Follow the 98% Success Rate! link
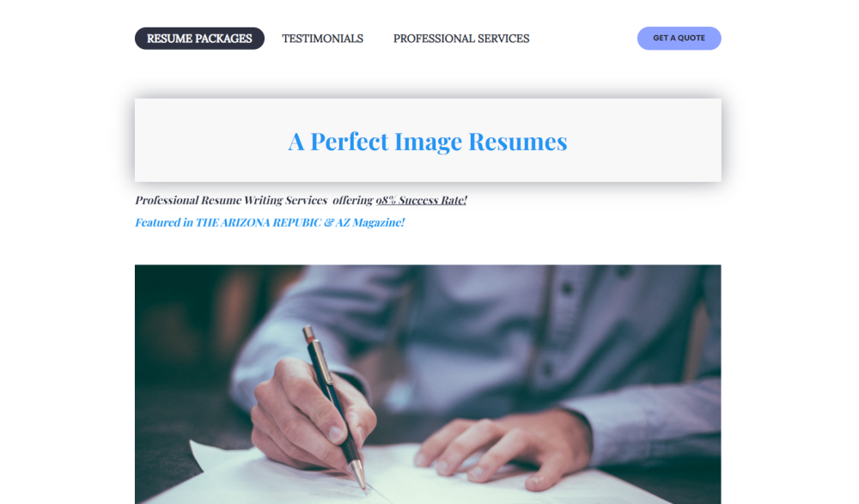Viewport: 859px width, 504px height. (x=421, y=200)
